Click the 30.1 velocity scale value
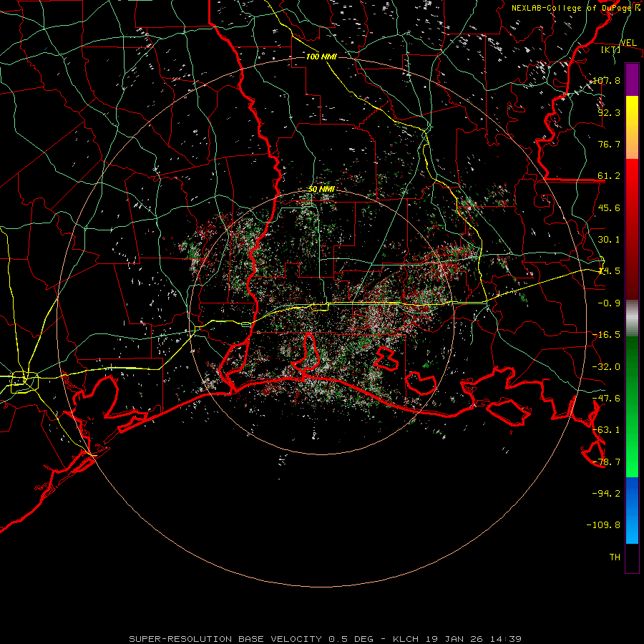Screen dimensions: 644x644 pos(609,239)
